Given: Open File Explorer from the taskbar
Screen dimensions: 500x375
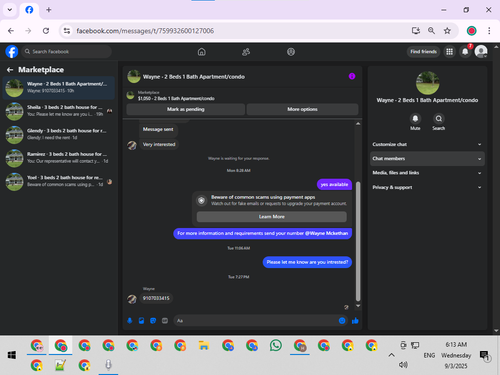Looking at the screenshot, I should [x=204, y=346].
